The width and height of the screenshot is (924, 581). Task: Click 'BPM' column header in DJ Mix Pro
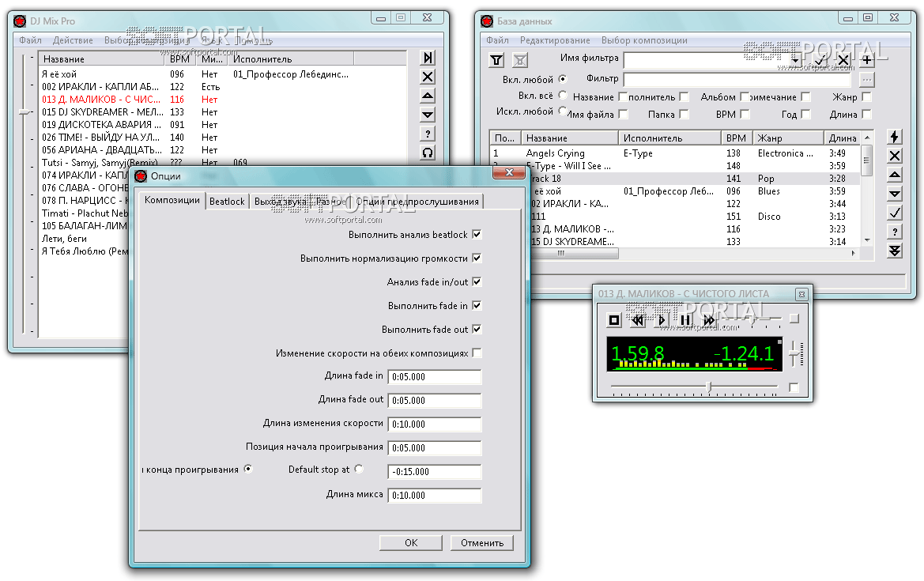pos(179,59)
